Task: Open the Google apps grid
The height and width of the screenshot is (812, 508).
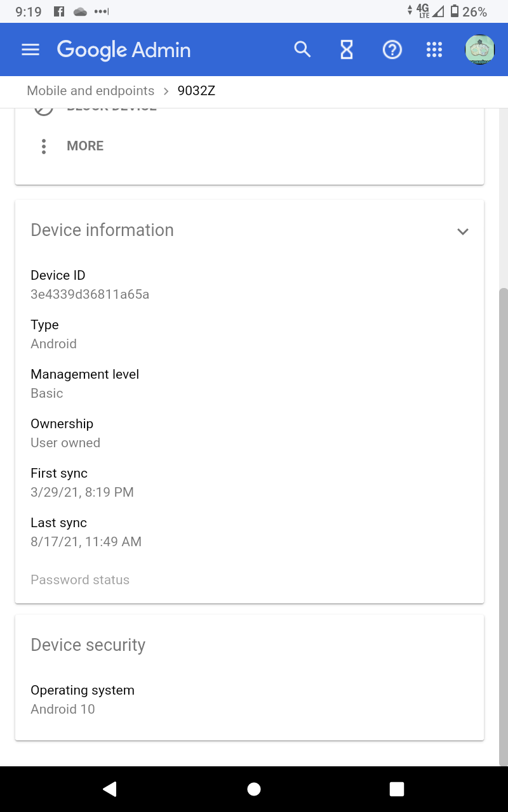Action: 434,49
